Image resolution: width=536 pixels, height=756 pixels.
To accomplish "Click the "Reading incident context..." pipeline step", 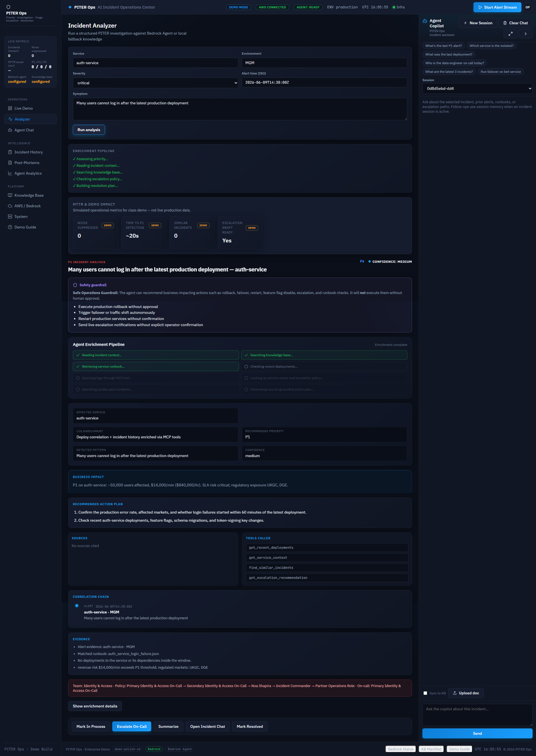I will point(156,355).
